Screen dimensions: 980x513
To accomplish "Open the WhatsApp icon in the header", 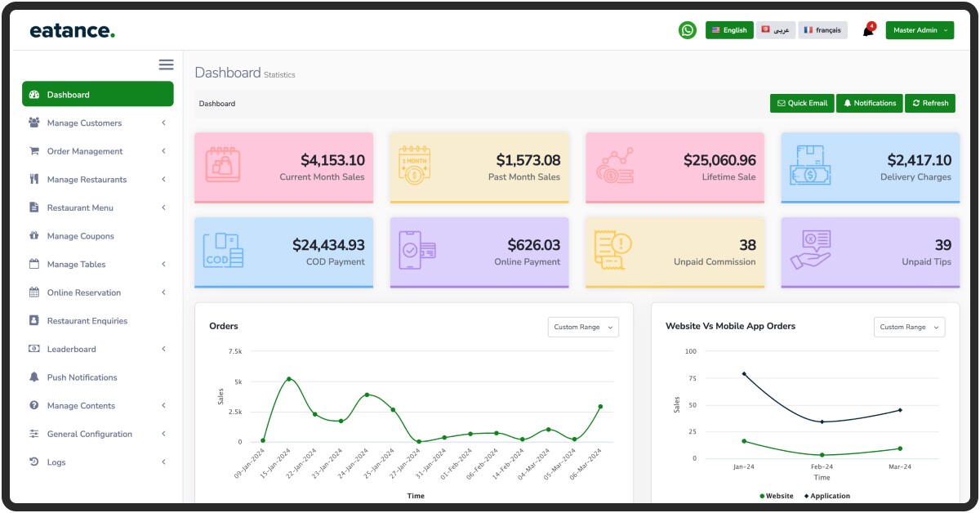I will pos(687,29).
